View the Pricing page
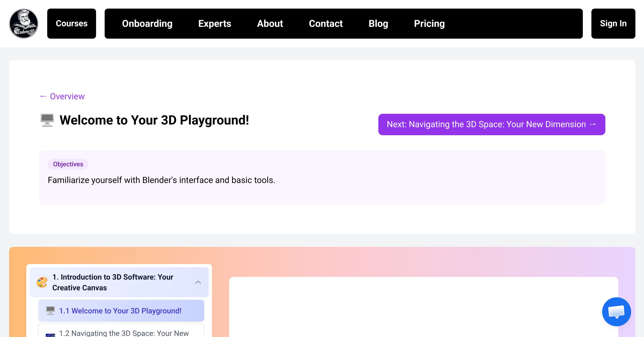The height and width of the screenshot is (337, 644). click(429, 24)
